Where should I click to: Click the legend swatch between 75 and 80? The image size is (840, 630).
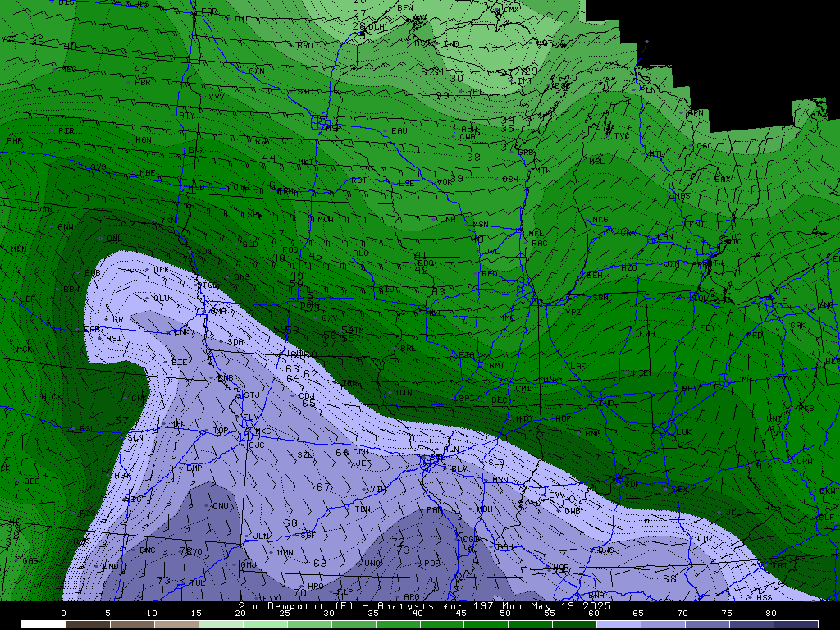751,624
